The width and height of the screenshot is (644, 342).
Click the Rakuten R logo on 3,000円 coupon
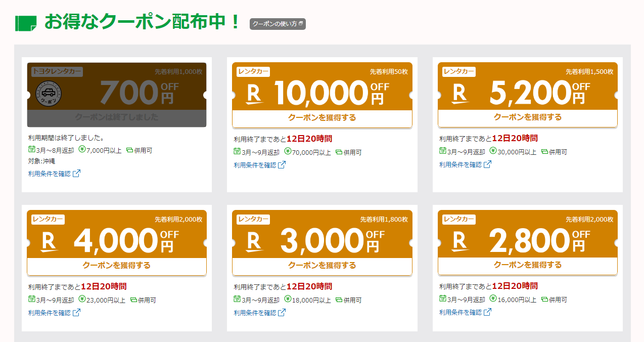(x=255, y=241)
